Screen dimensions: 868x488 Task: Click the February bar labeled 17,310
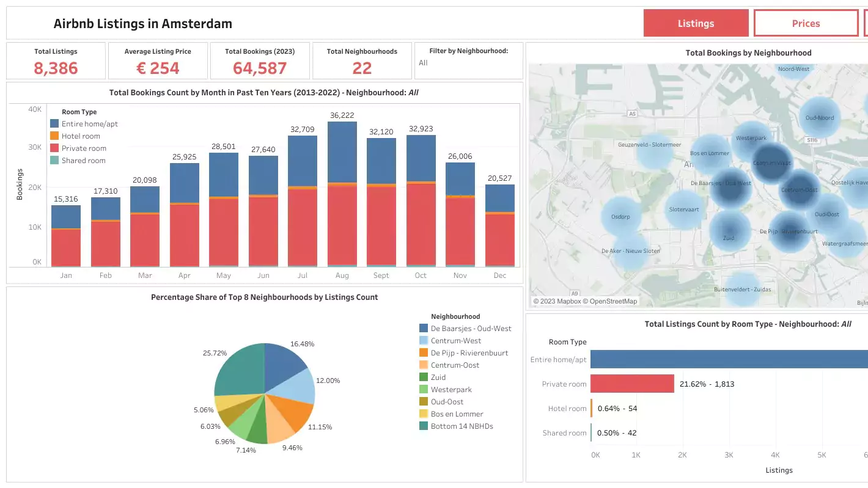[x=106, y=232]
